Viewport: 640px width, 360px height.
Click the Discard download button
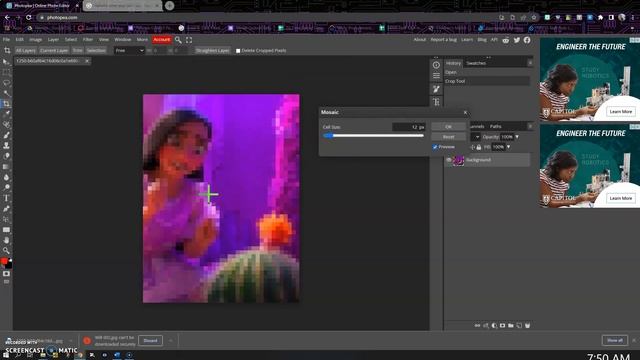coord(150,340)
